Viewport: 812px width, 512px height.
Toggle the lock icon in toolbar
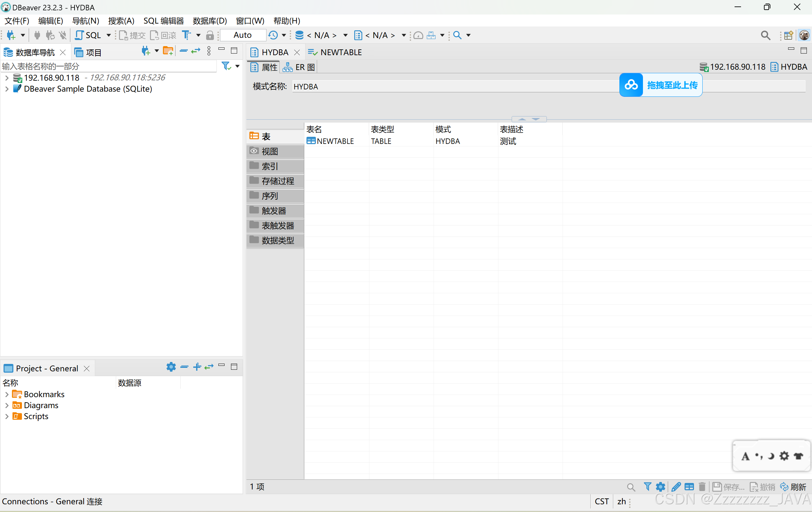(210, 35)
